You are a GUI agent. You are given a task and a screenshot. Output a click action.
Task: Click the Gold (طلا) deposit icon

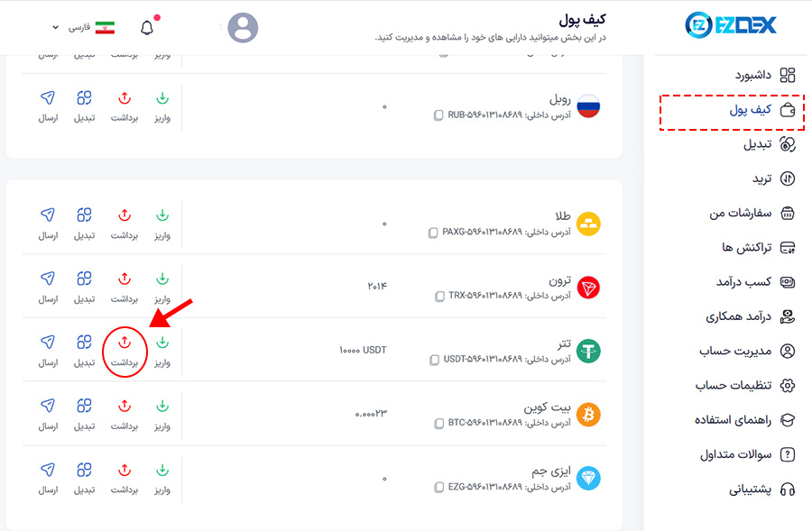pos(162,215)
